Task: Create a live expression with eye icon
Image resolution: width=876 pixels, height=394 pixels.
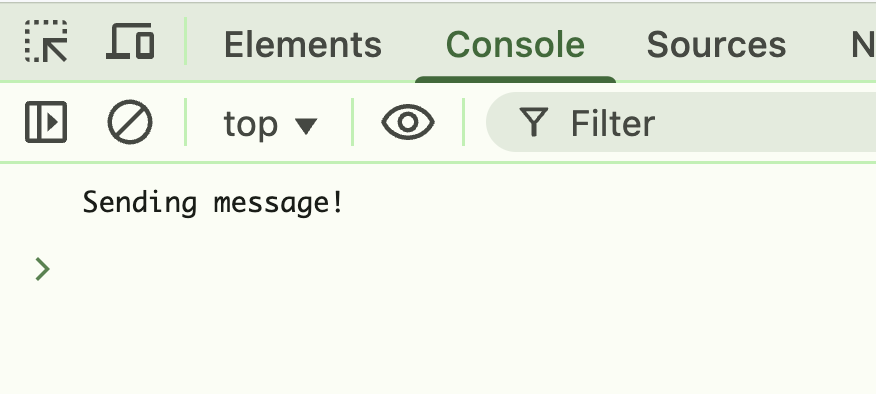Action: 408,122
